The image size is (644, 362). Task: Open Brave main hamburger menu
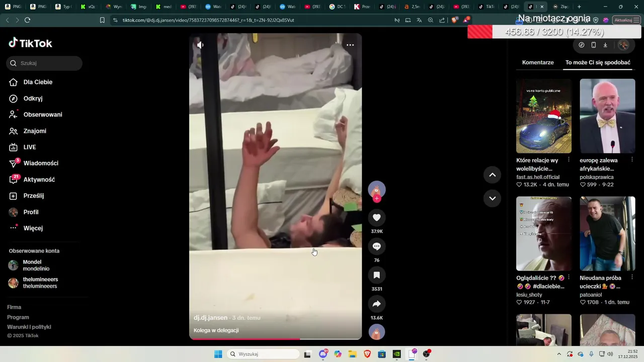(637, 20)
